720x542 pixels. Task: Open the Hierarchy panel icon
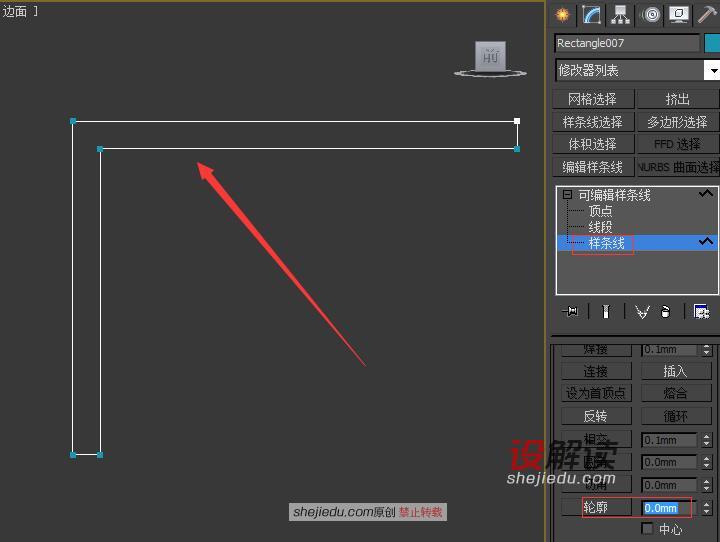(x=621, y=14)
